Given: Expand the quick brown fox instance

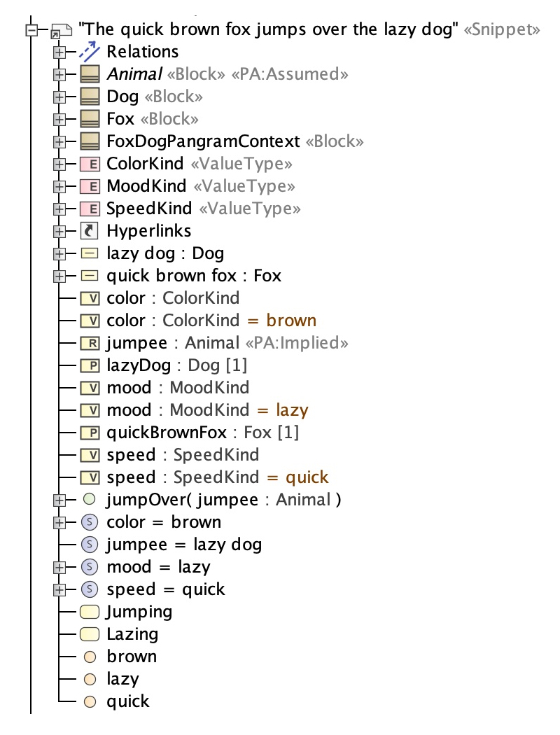Looking at the screenshot, I should tap(59, 276).
